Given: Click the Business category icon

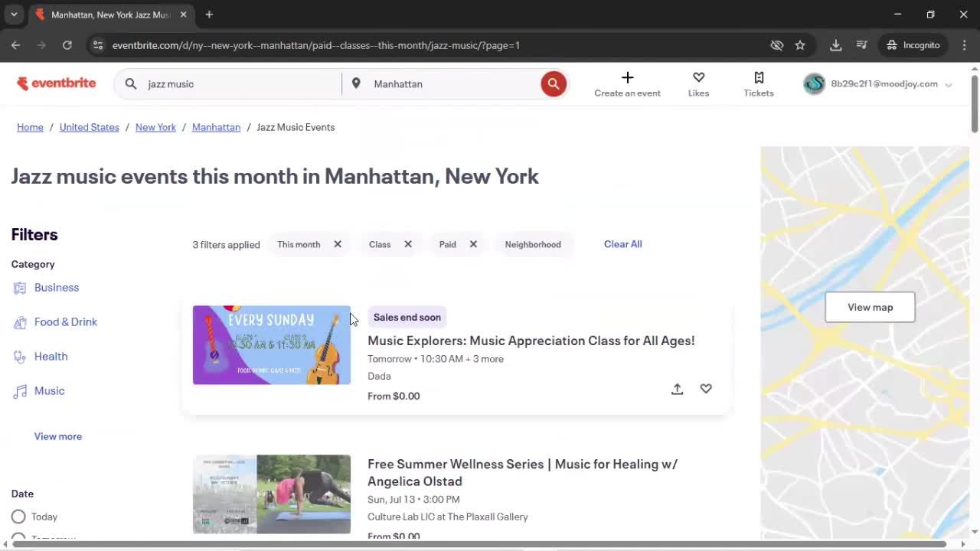Looking at the screenshot, I should click(x=20, y=288).
